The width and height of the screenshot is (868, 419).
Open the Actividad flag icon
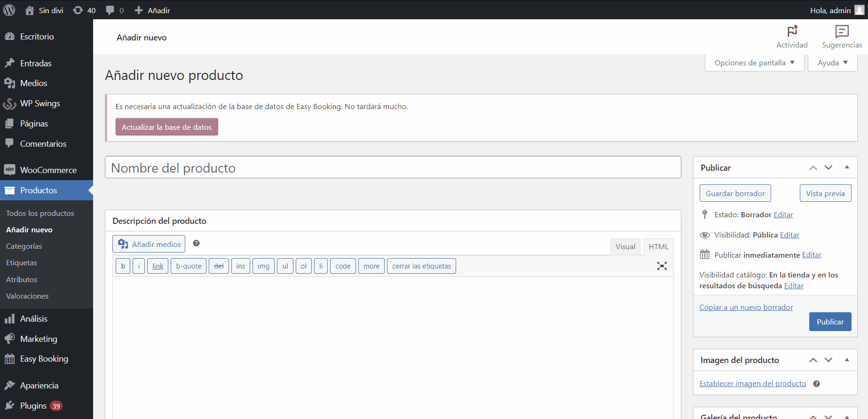[x=792, y=32]
